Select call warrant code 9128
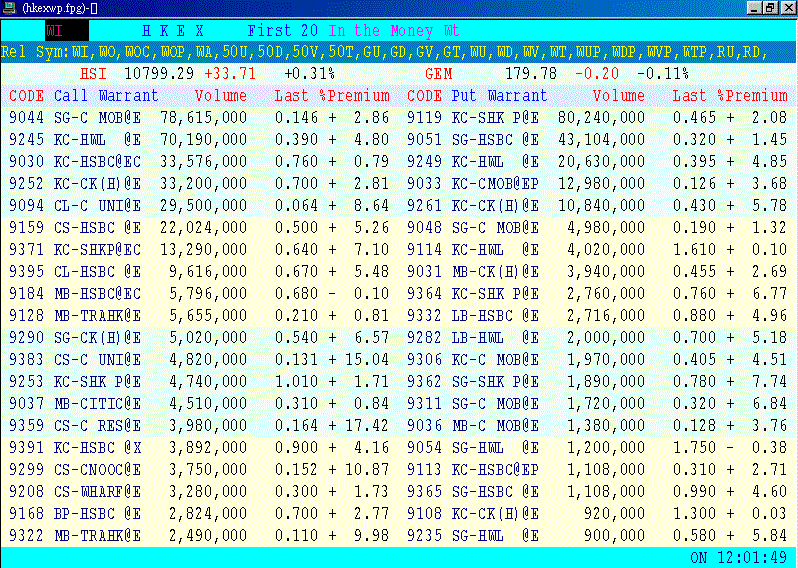Viewport: 798px width, 568px height. click(26, 316)
